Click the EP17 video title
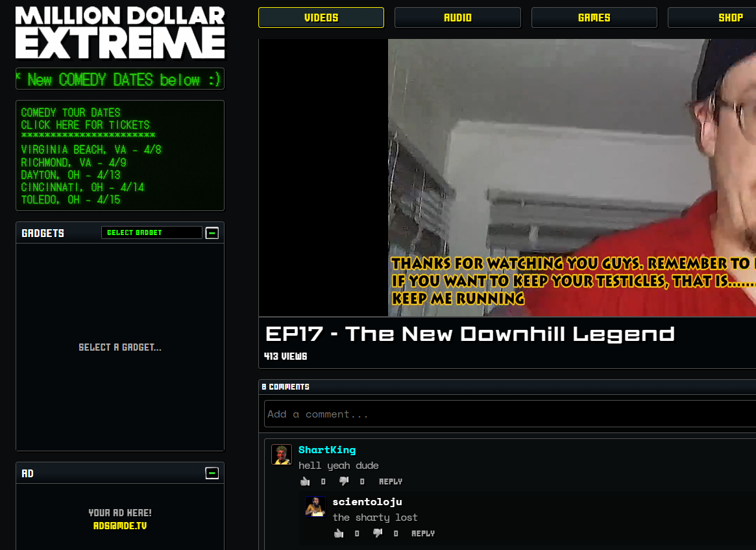The height and width of the screenshot is (550, 756). point(470,334)
